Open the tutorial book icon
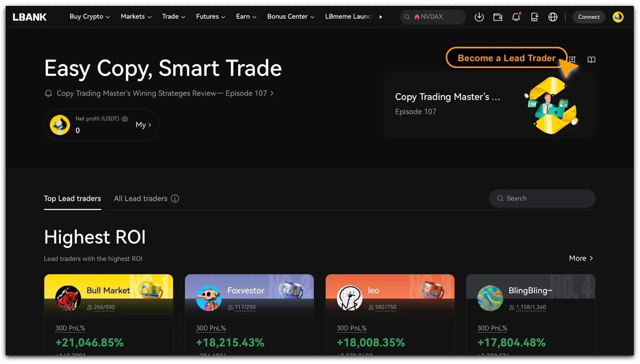 point(591,60)
